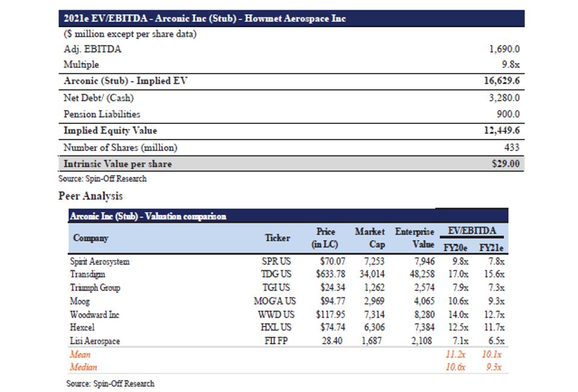
Task: Click the FY21e column header
Action: 491,247
